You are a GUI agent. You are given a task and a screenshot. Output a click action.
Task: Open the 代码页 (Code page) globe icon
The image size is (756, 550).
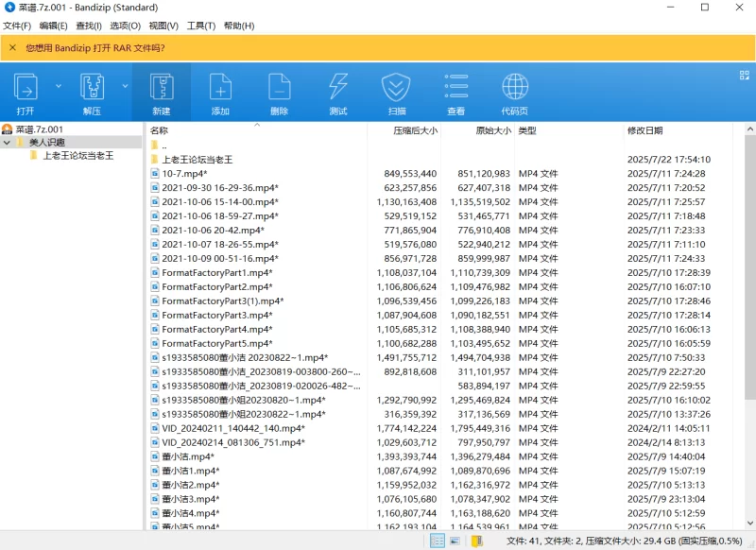point(515,87)
